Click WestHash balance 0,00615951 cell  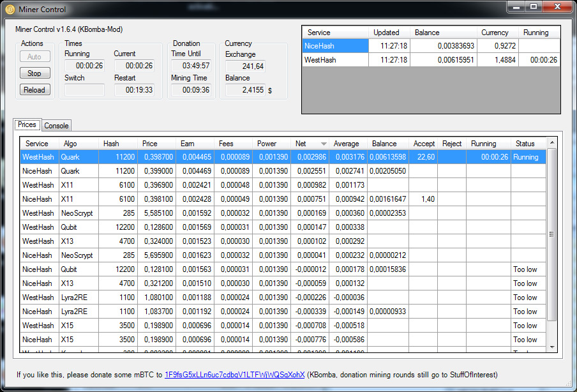tap(444, 60)
